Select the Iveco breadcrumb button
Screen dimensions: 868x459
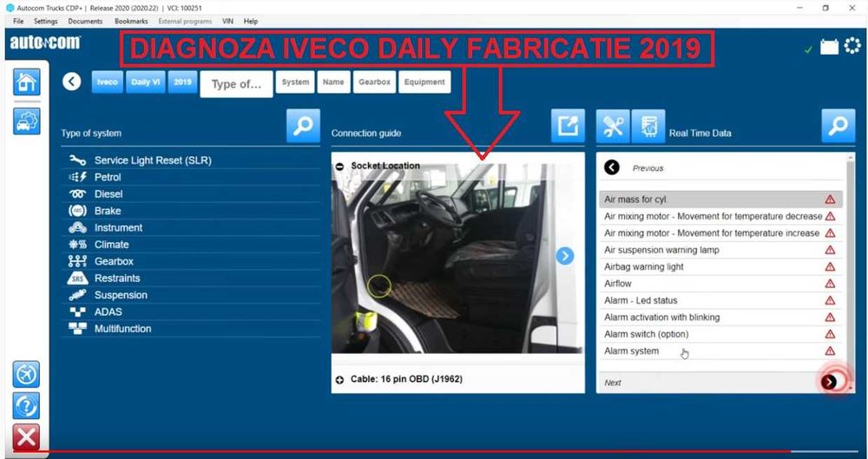click(x=108, y=82)
